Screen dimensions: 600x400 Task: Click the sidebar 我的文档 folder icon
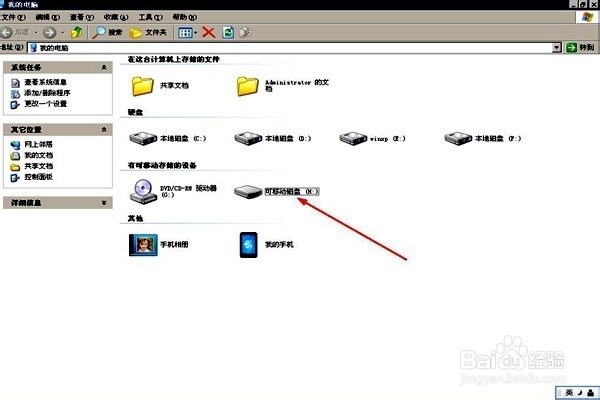tap(15, 156)
